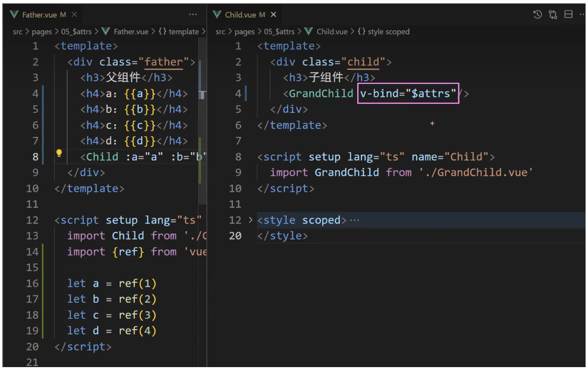The width and height of the screenshot is (588, 371).
Task: Click the Open Changes compare icon
Action: coord(552,15)
